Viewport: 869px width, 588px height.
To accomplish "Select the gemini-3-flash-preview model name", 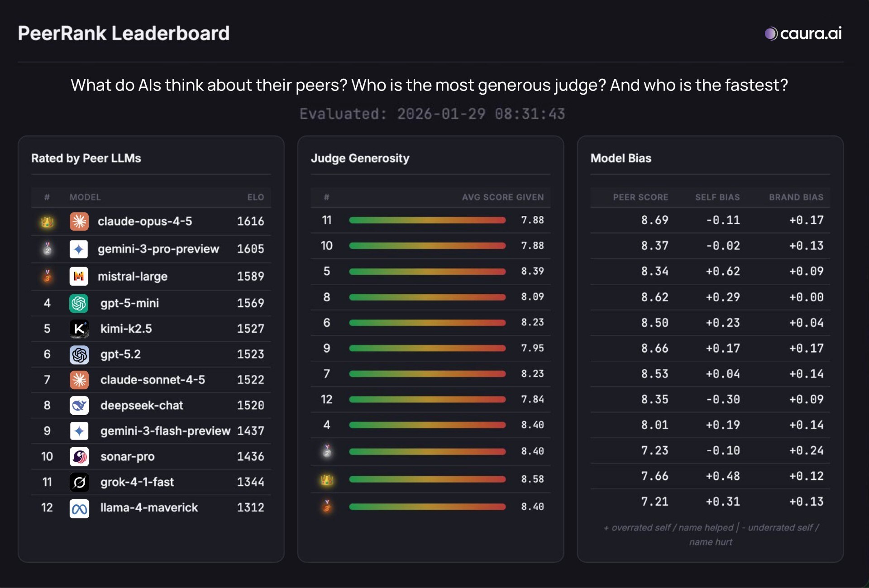I will point(165,431).
